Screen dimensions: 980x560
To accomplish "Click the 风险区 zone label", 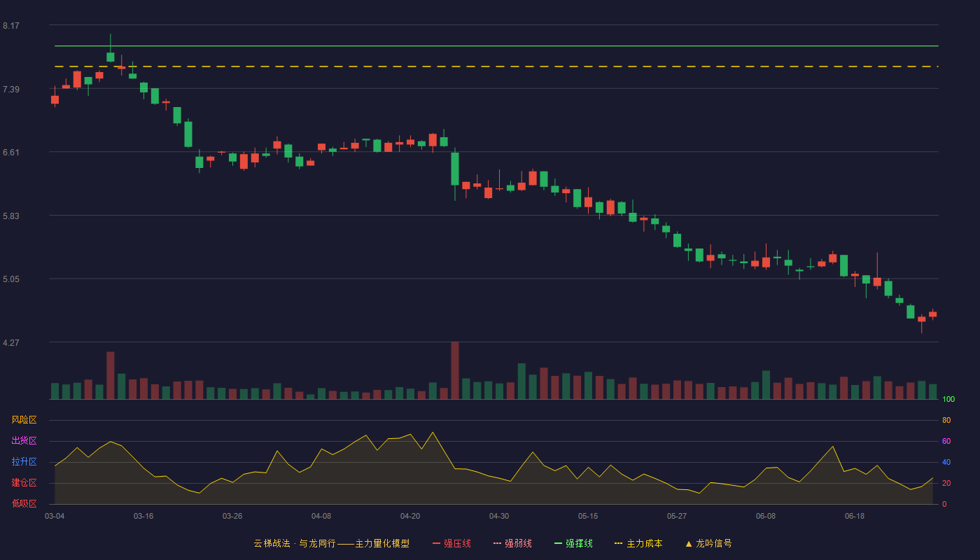I will click(x=24, y=420).
